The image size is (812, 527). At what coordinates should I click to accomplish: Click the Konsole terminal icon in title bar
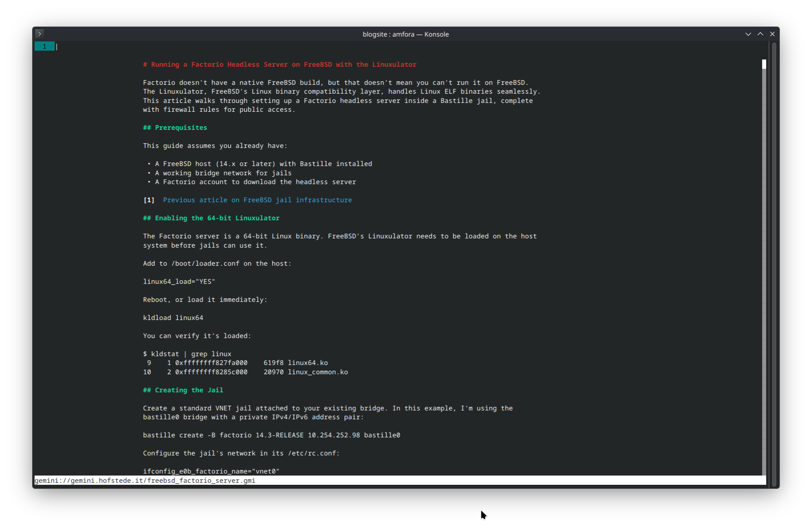[x=39, y=34]
